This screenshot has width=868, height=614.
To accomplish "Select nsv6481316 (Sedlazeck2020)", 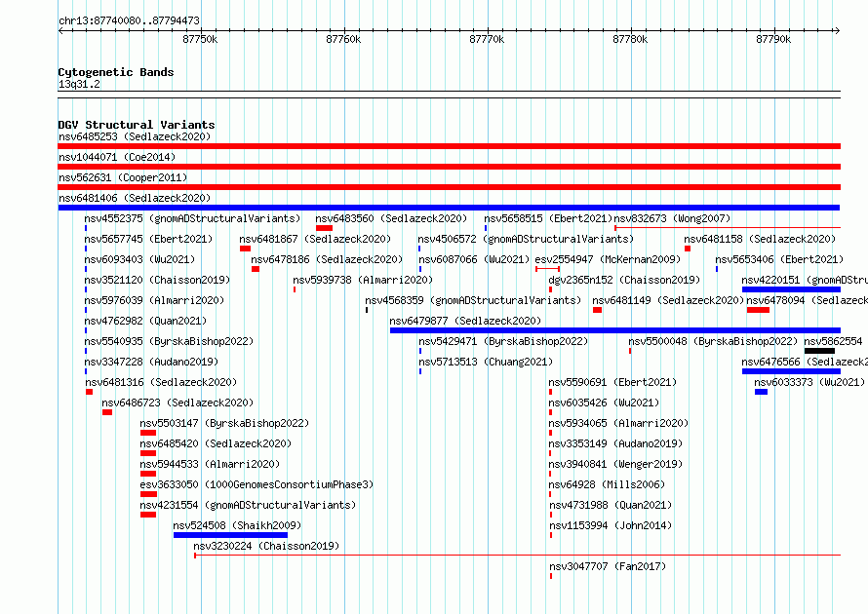I will tap(161, 382).
